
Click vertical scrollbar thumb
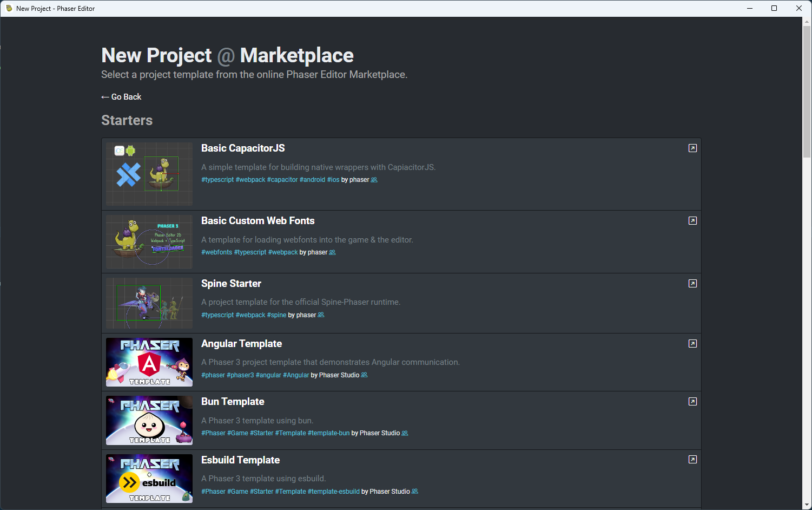[807, 92]
